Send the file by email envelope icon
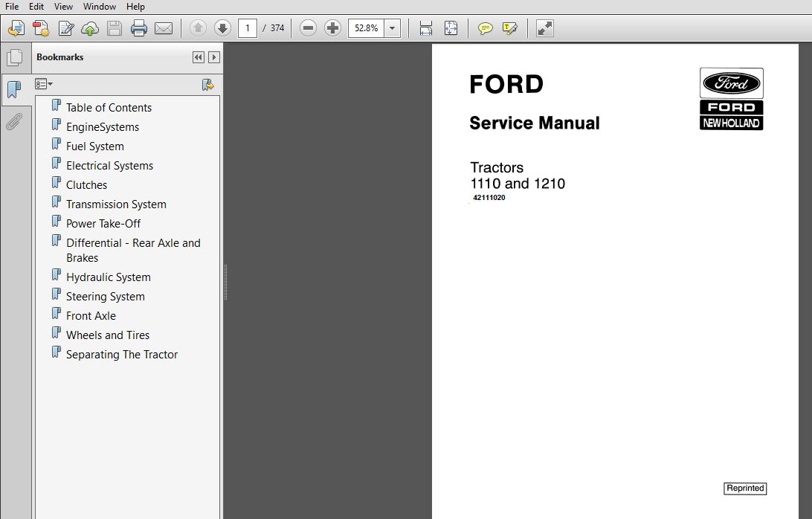Image resolution: width=812 pixels, height=519 pixels. point(164,28)
